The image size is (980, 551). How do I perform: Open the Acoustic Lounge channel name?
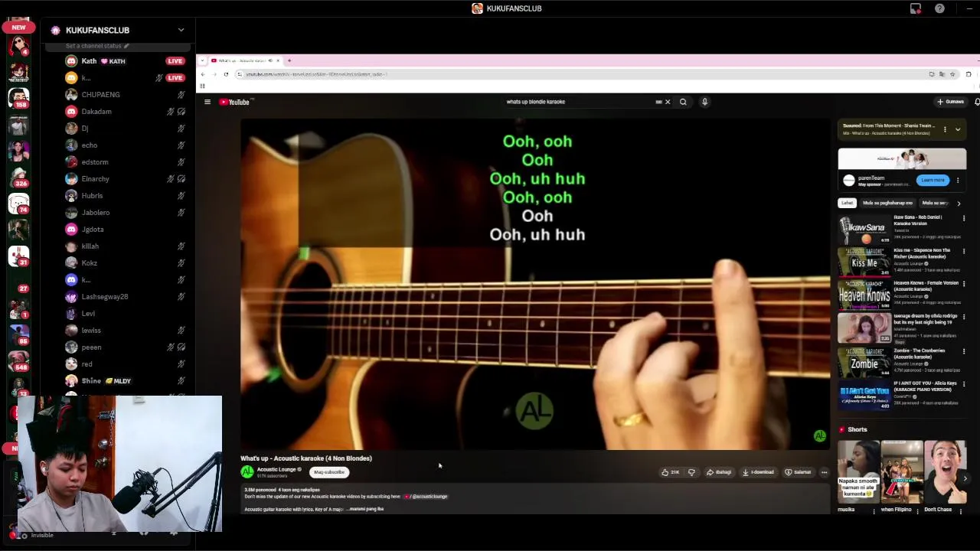[x=276, y=469]
